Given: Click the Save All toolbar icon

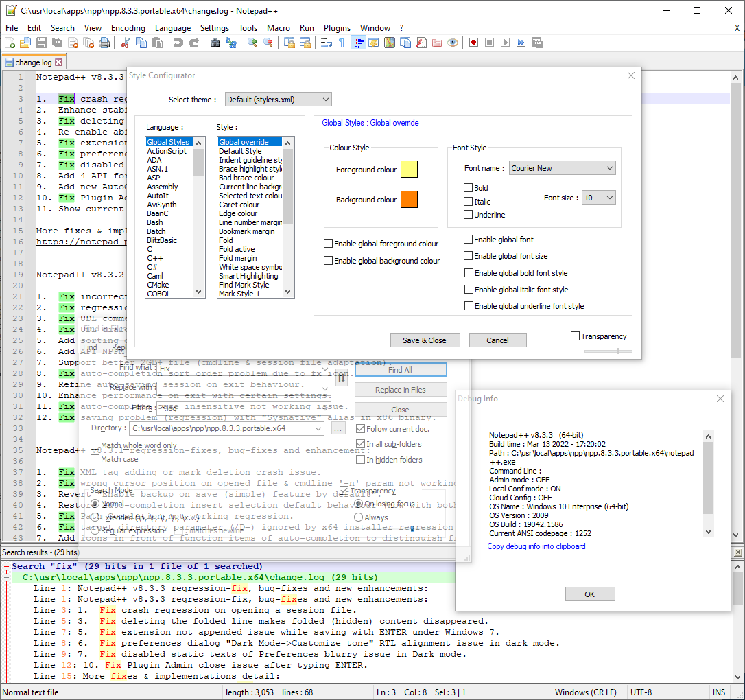Looking at the screenshot, I should pyautogui.click(x=57, y=43).
